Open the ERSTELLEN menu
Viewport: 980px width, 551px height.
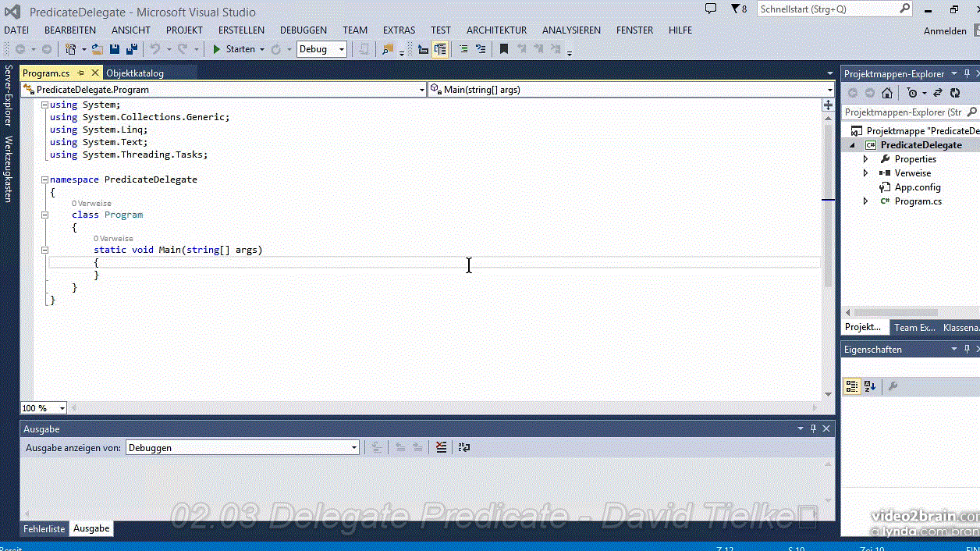241,30
